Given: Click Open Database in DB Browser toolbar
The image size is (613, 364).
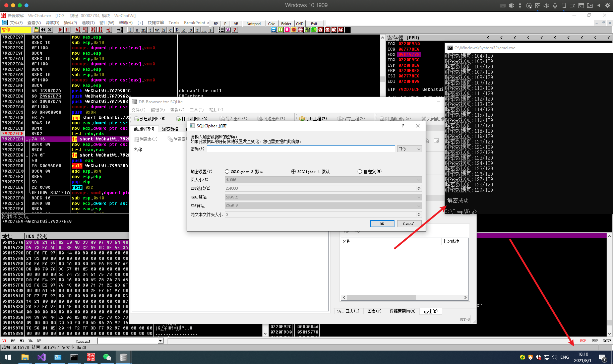Looking at the screenshot, I should coord(192,119).
